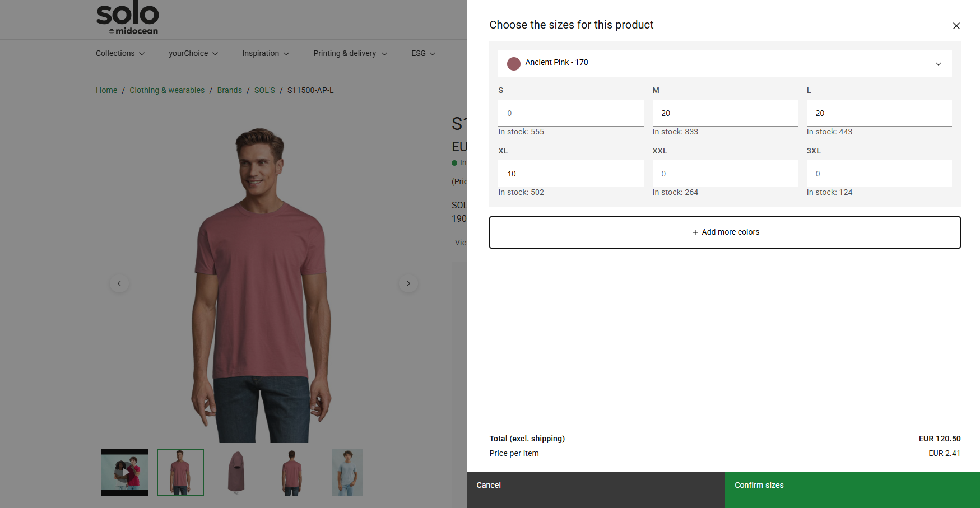Cancel the size selection
Viewport: 980px width, 508px height.
[596, 490]
